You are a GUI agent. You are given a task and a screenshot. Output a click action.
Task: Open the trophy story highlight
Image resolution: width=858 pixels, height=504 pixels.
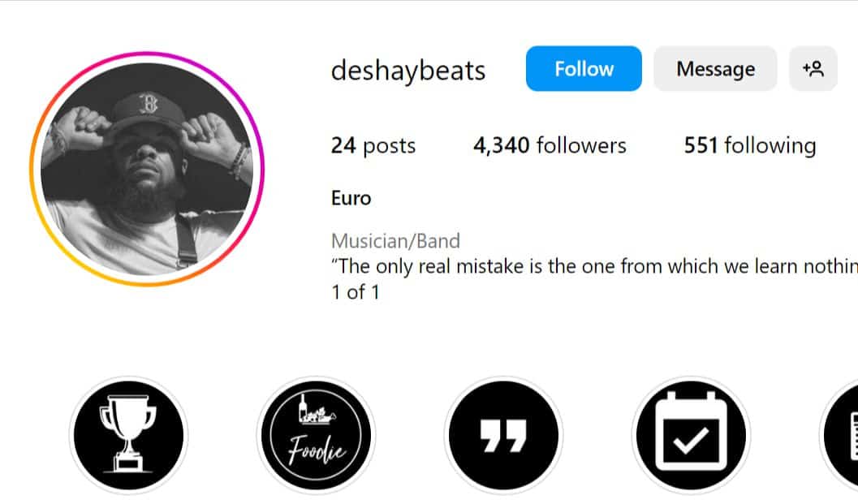click(x=128, y=435)
